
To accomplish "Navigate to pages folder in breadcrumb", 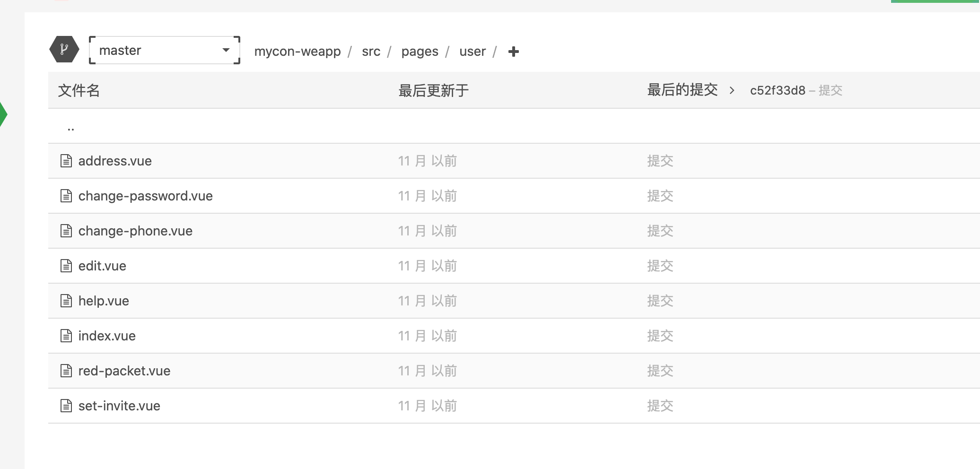I will [x=420, y=51].
